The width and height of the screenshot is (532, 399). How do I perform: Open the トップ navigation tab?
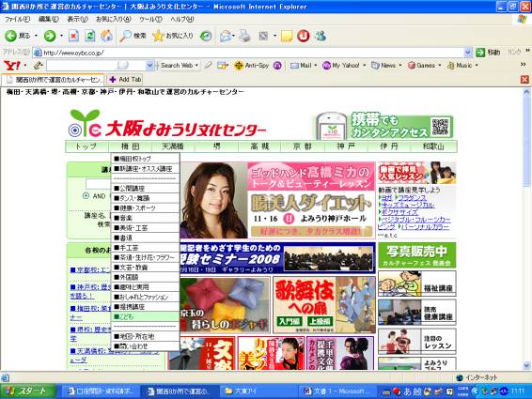tap(86, 146)
